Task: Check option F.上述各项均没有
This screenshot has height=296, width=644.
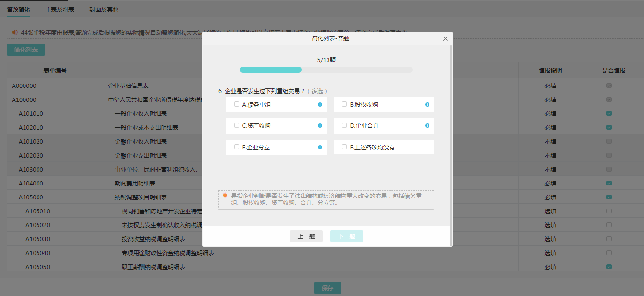Action: click(x=344, y=147)
